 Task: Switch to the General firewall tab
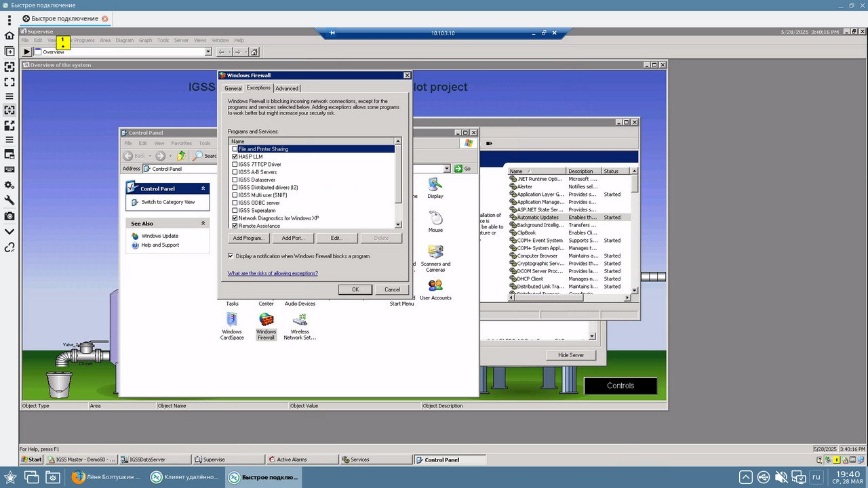(233, 88)
